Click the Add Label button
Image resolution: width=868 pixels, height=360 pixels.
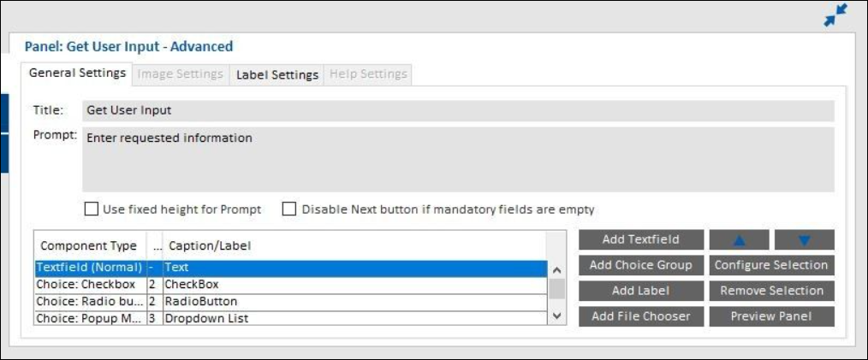click(640, 291)
